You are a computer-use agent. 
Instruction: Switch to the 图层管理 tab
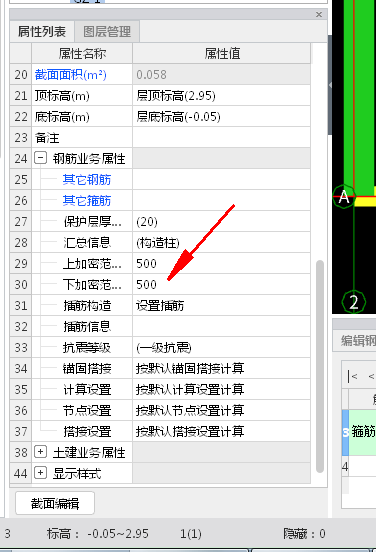coord(107,32)
